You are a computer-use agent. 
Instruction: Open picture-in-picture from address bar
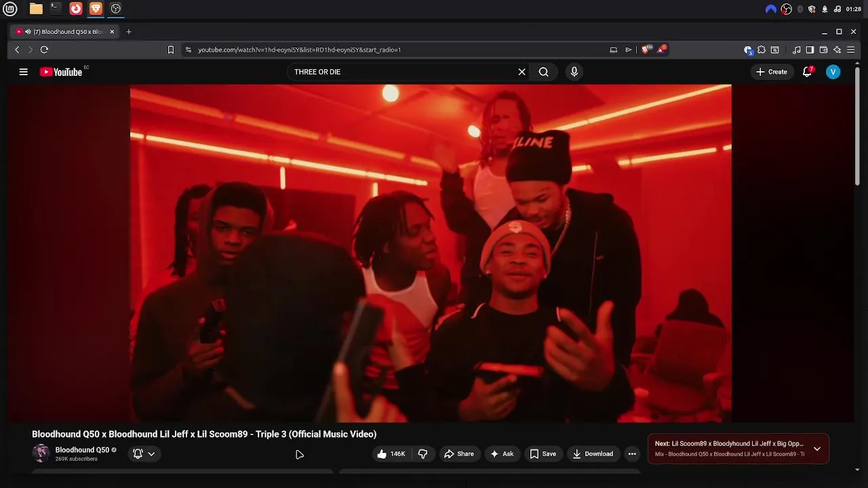(x=613, y=49)
